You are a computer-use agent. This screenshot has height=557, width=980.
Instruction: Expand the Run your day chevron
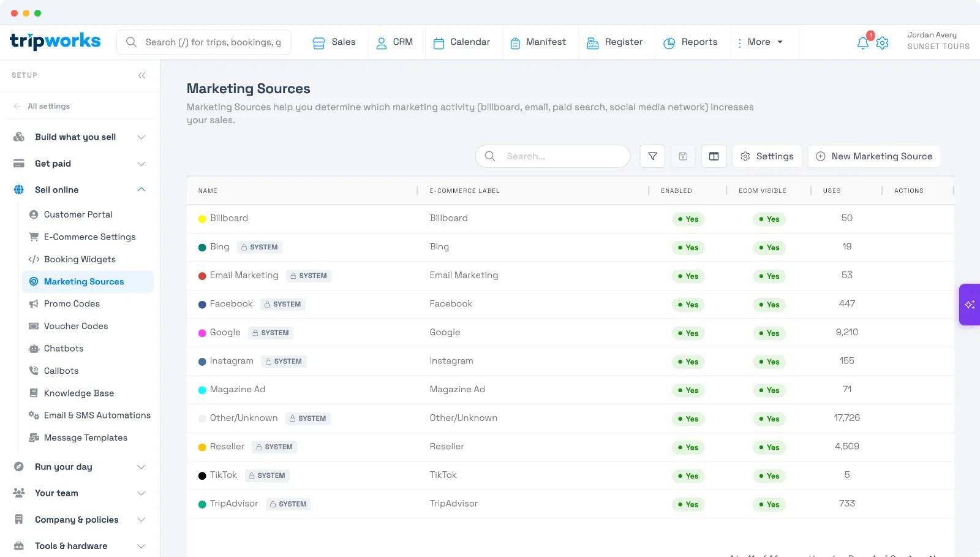141,467
